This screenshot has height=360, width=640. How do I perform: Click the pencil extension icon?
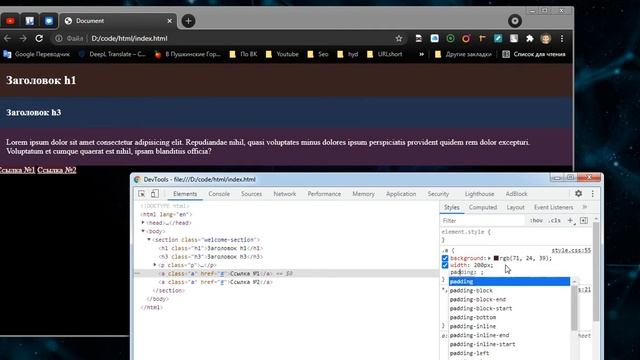pyautogui.click(x=498, y=38)
